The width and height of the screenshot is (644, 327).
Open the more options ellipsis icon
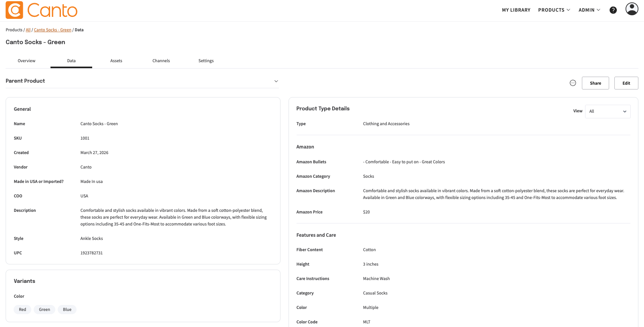pos(573,83)
